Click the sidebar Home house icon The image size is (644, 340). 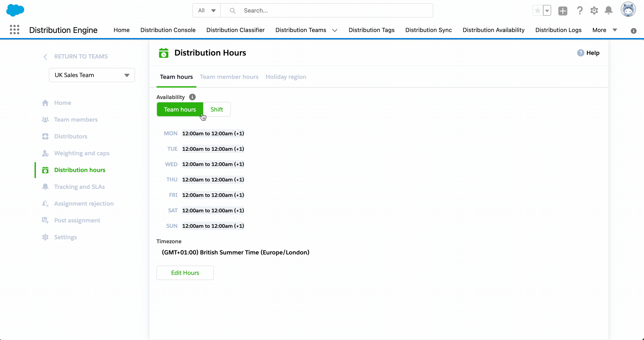(45, 103)
